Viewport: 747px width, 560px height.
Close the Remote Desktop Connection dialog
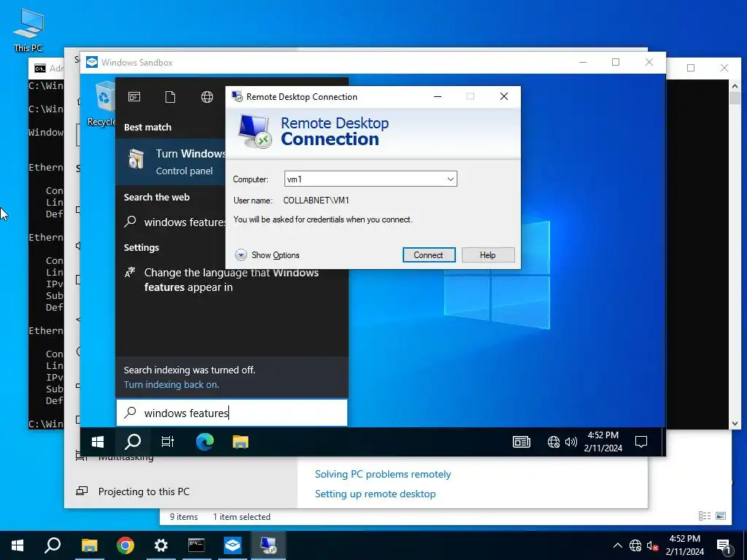pyautogui.click(x=504, y=96)
